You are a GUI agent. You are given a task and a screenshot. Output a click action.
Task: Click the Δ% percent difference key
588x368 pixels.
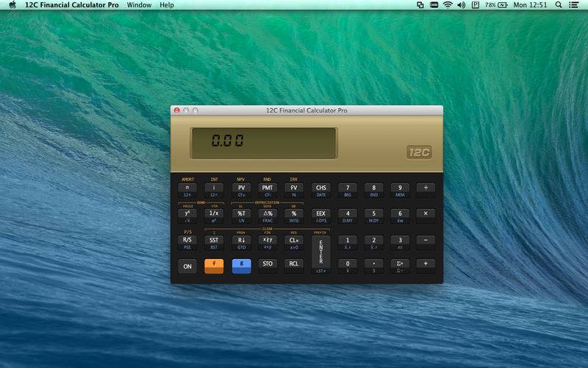(268, 216)
